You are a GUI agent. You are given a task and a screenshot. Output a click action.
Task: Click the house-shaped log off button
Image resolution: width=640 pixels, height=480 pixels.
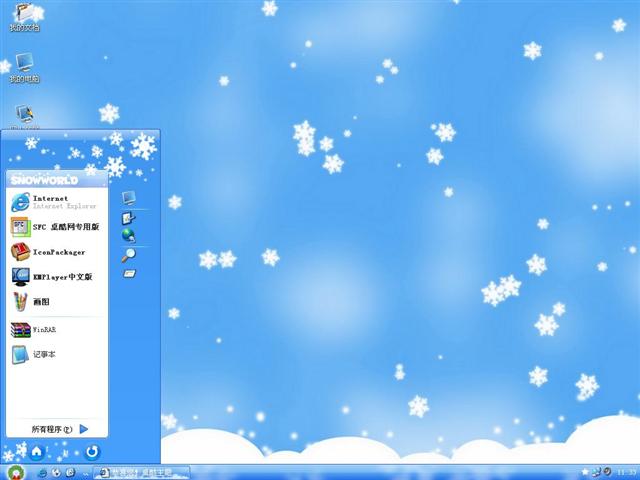(x=37, y=452)
